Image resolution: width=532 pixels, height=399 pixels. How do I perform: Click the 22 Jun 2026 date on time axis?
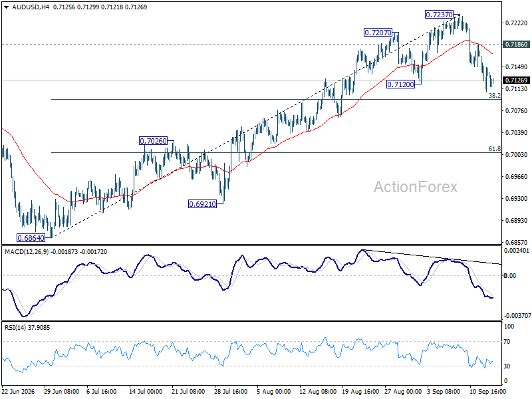click(19, 391)
